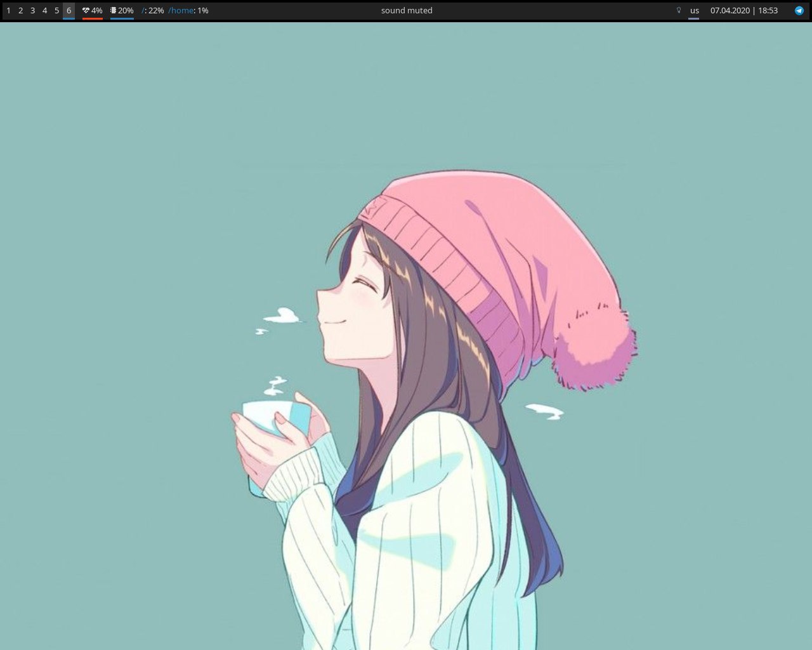The image size is (812, 650).
Task: Click the root filesystem 22% indicator
Action: pos(153,11)
